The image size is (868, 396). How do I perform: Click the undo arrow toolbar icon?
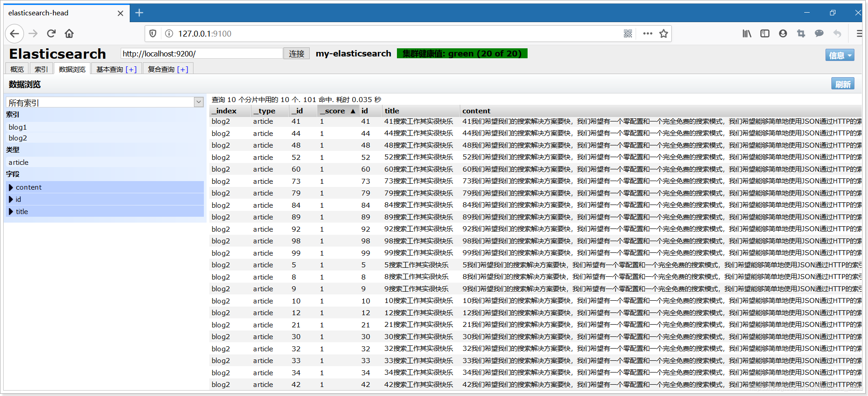(x=837, y=33)
